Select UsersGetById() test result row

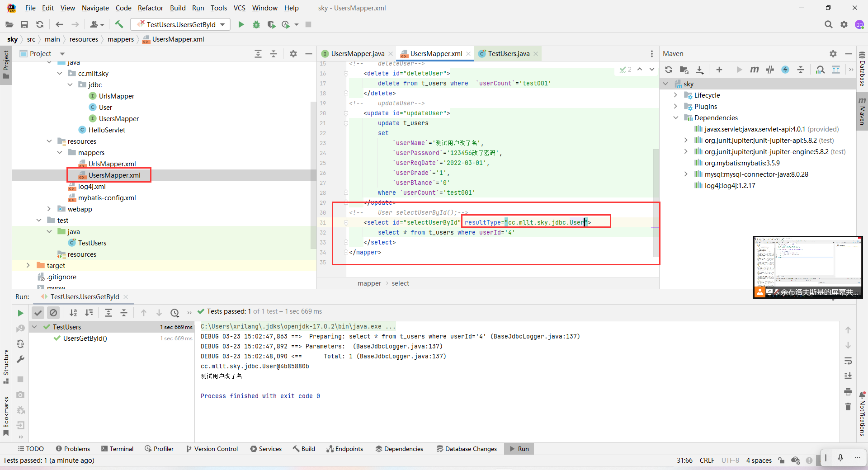(x=112, y=338)
